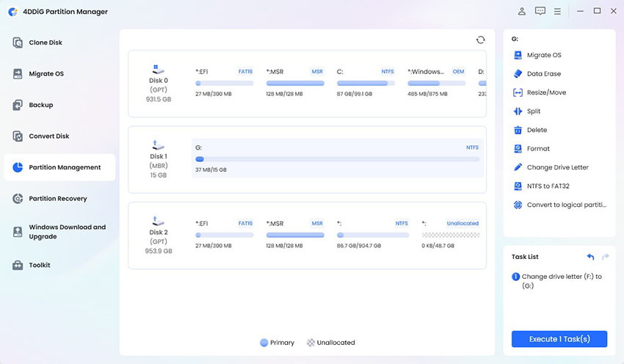Click the Disk 1 USB drive icon
The height and width of the screenshot is (364, 624).
click(x=159, y=145)
